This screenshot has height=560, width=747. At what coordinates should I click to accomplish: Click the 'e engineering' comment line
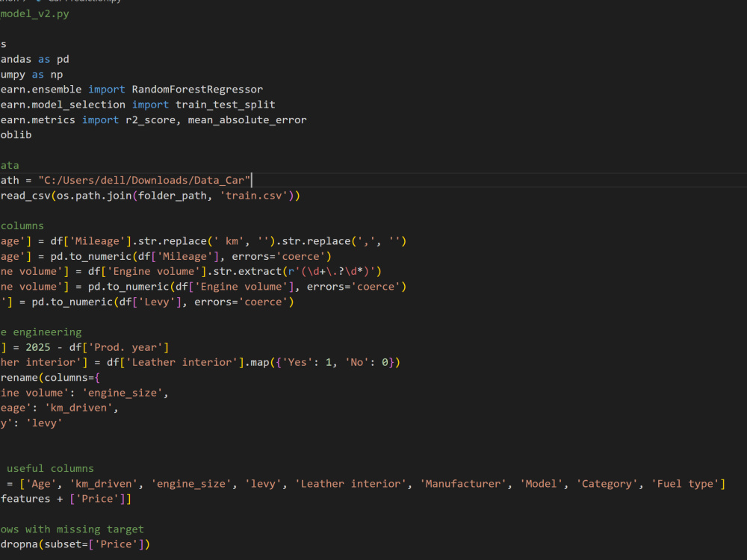(41, 332)
